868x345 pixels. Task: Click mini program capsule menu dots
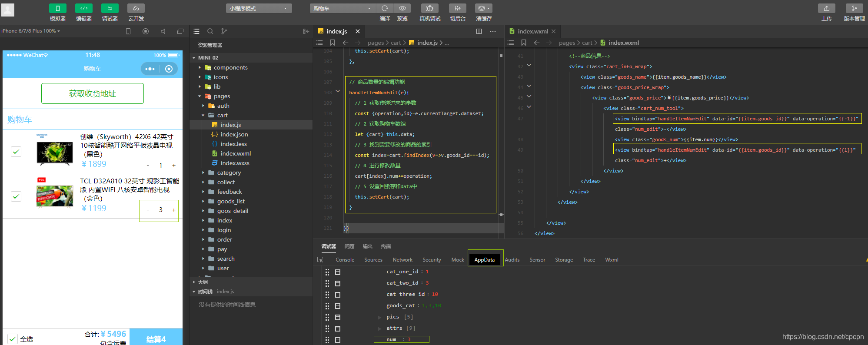point(150,69)
